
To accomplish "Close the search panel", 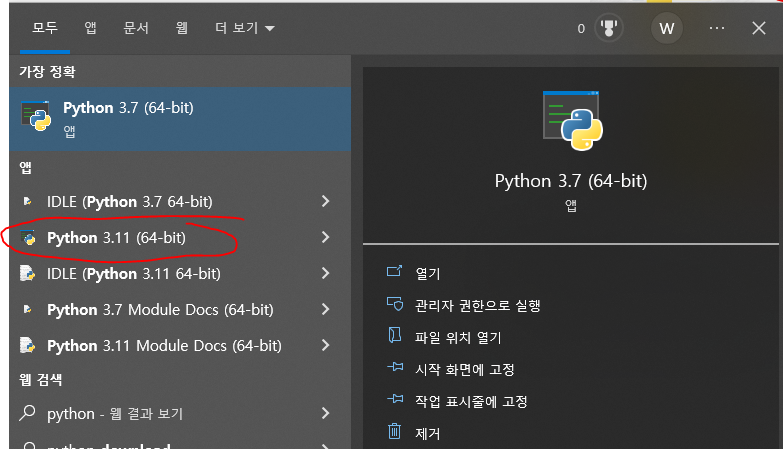I will pos(759,28).
